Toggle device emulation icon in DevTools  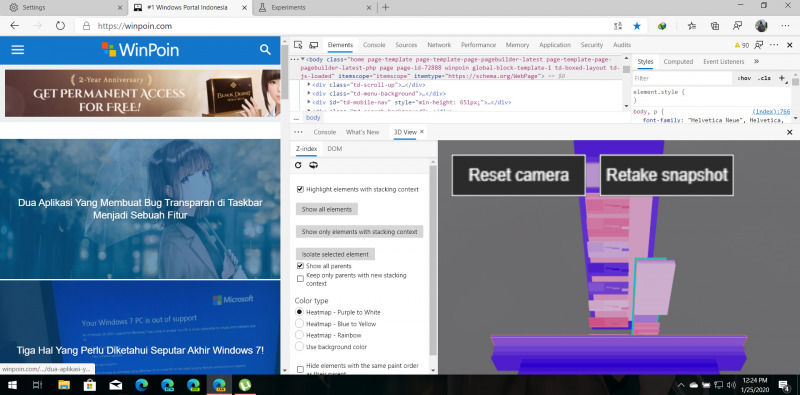(x=314, y=45)
